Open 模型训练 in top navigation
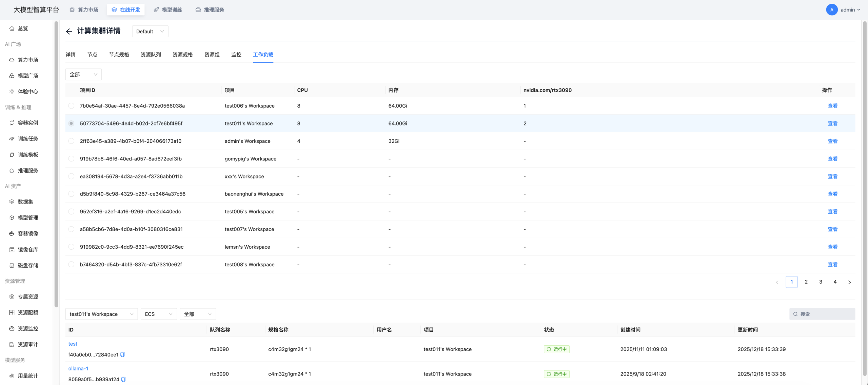Viewport: 868px width, 385px height. click(168, 10)
